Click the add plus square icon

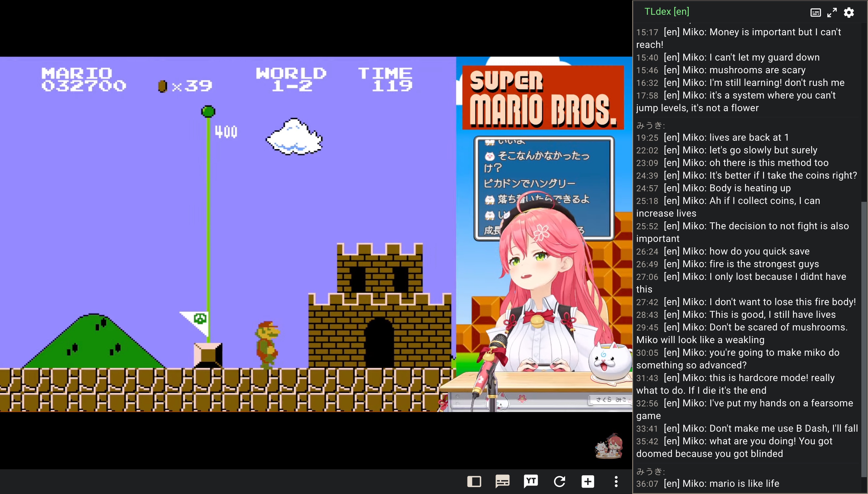pos(588,481)
